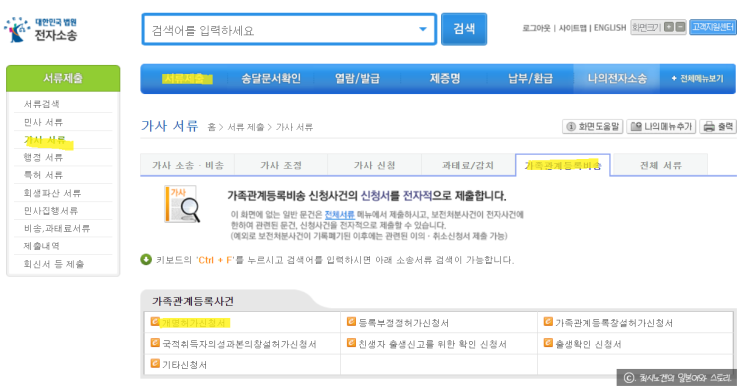Open 제출내역 in the sidebar
Screen dimensions: 743x392
42,246
